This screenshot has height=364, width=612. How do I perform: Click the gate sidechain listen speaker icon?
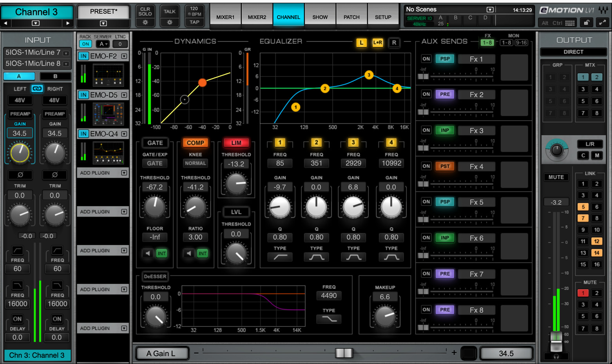click(148, 253)
